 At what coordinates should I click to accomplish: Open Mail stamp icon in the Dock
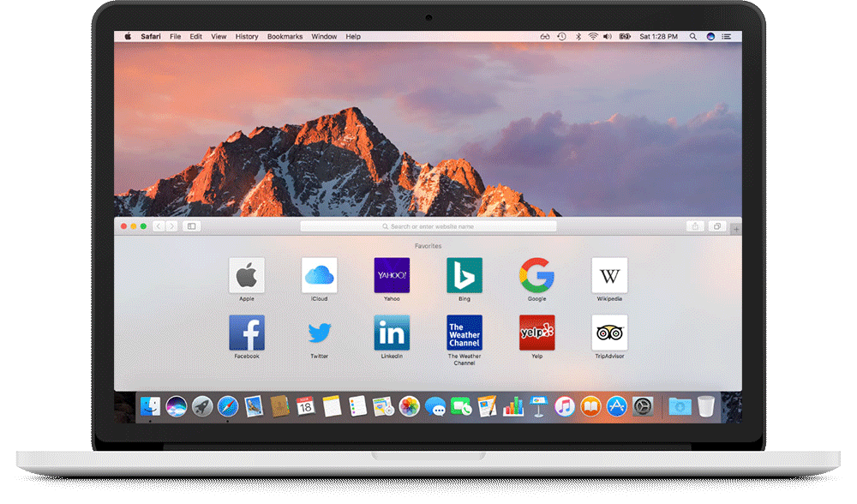pyautogui.click(x=254, y=406)
